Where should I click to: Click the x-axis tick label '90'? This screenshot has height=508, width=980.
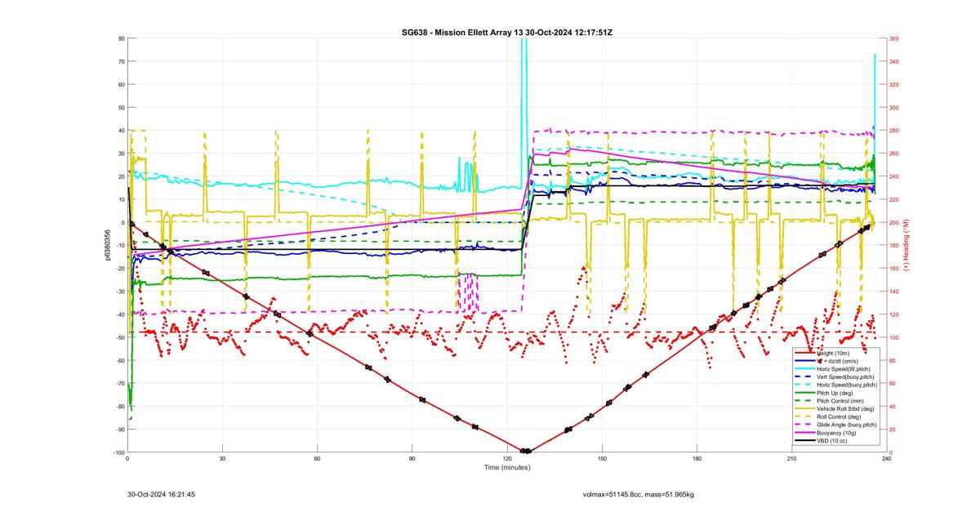point(412,458)
